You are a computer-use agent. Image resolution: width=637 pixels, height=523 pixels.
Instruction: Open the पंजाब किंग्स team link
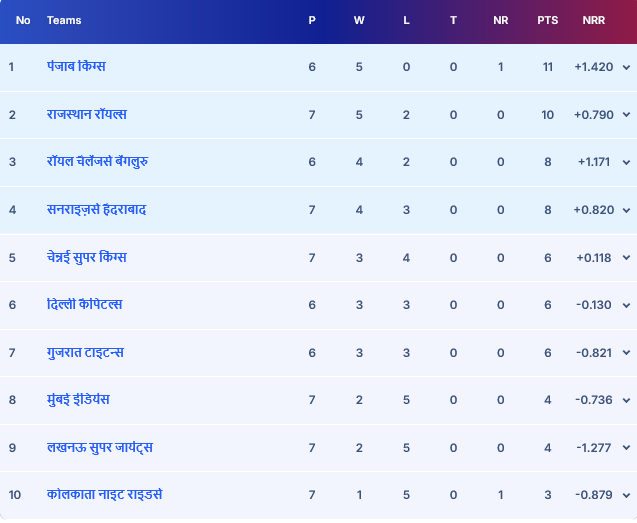point(76,66)
